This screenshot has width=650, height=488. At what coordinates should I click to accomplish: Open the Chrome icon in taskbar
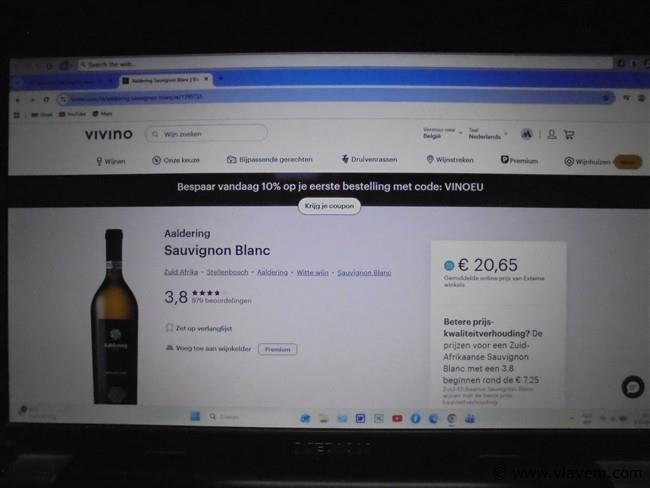pyautogui.click(x=452, y=419)
